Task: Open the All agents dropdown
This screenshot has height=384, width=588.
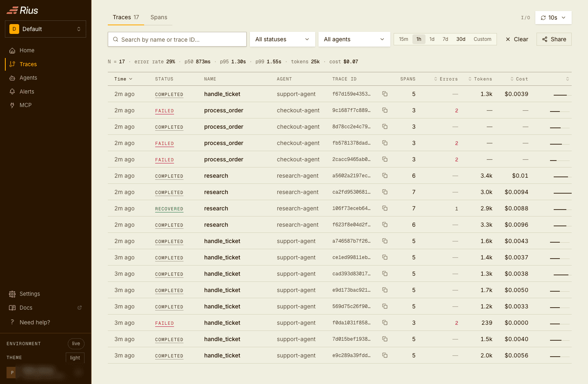Action: coord(354,39)
